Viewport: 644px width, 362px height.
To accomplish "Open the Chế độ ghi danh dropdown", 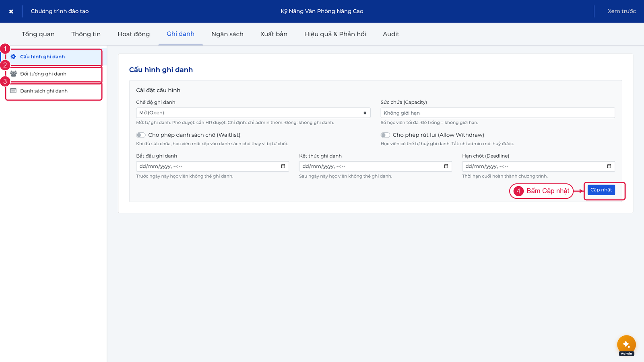I will pos(253,113).
